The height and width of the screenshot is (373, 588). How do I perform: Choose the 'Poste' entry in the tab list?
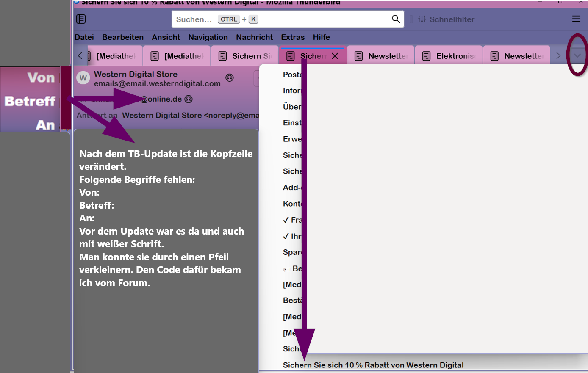pos(292,75)
